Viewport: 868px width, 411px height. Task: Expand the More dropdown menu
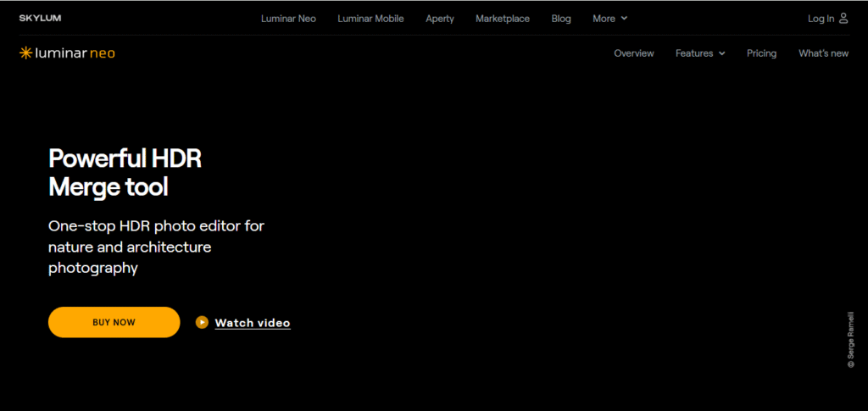pos(610,19)
